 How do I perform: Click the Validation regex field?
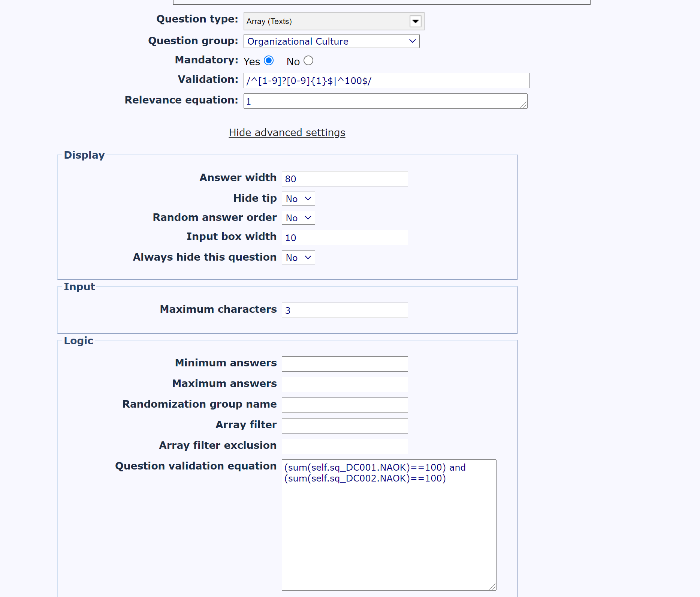click(386, 81)
